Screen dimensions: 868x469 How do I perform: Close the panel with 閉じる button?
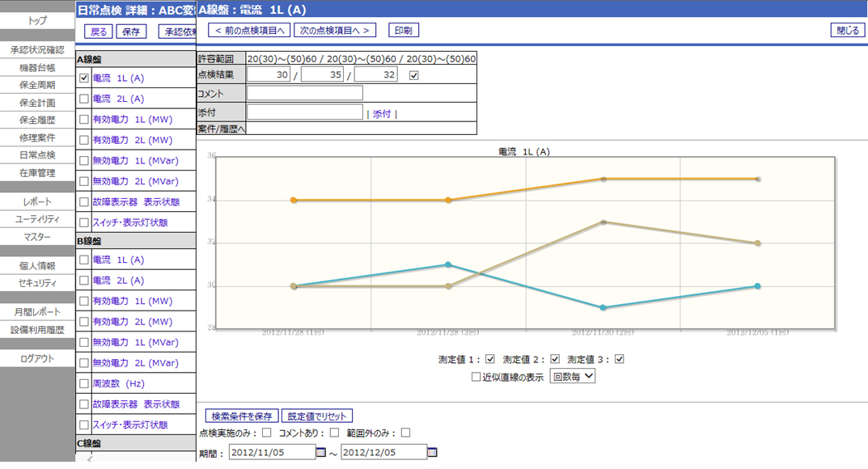pos(848,31)
